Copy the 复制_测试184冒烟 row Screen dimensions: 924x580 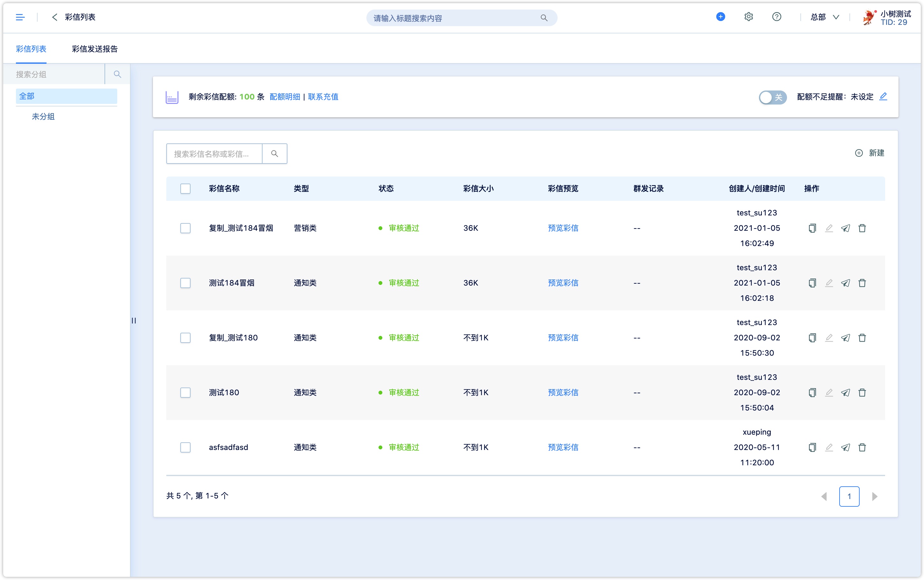click(812, 228)
